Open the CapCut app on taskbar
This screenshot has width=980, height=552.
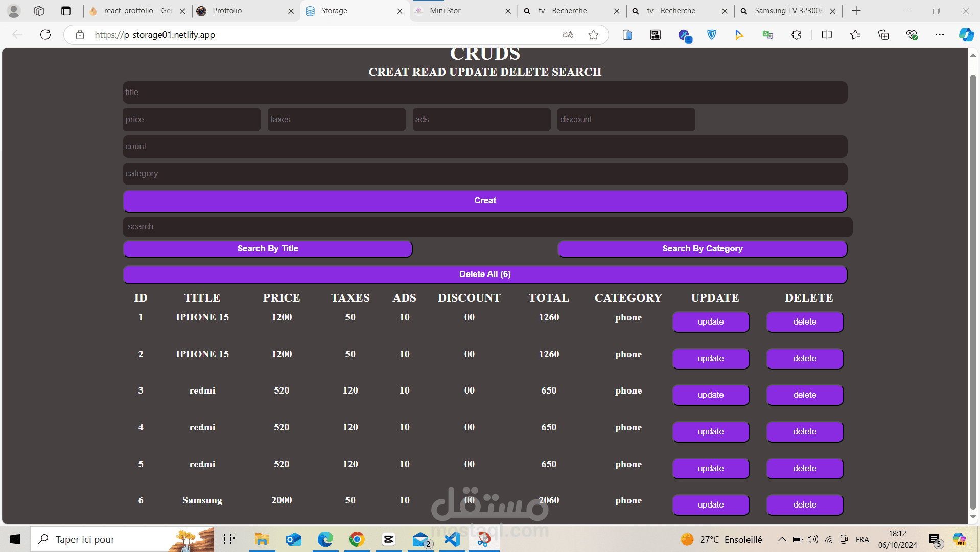point(389,539)
